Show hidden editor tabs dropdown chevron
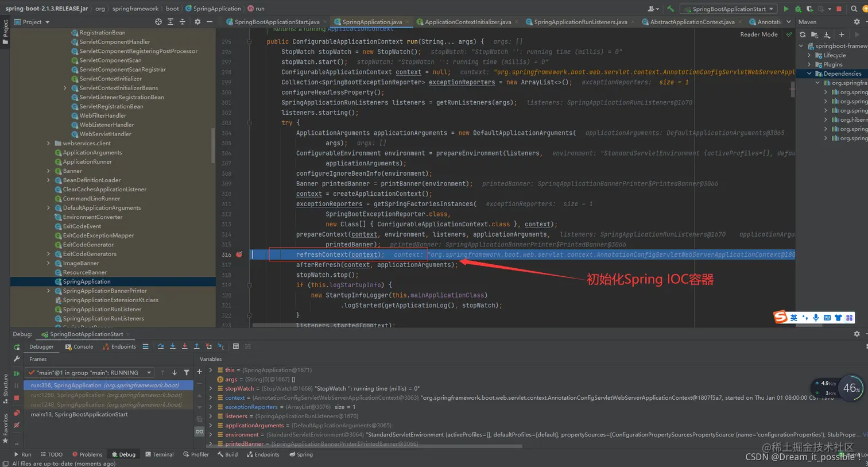This screenshot has width=868, height=467. (789, 22)
